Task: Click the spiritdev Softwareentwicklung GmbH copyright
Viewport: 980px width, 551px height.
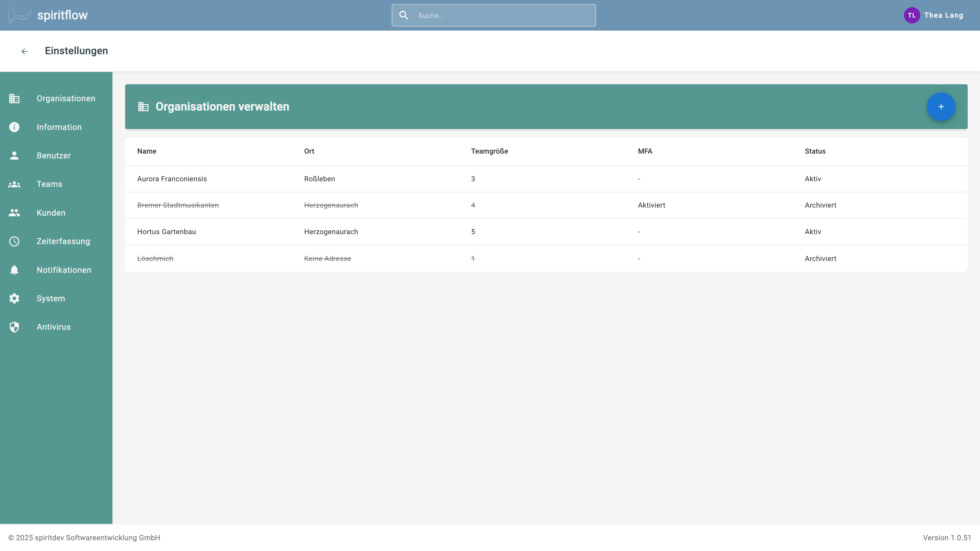Action: tap(84, 538)
